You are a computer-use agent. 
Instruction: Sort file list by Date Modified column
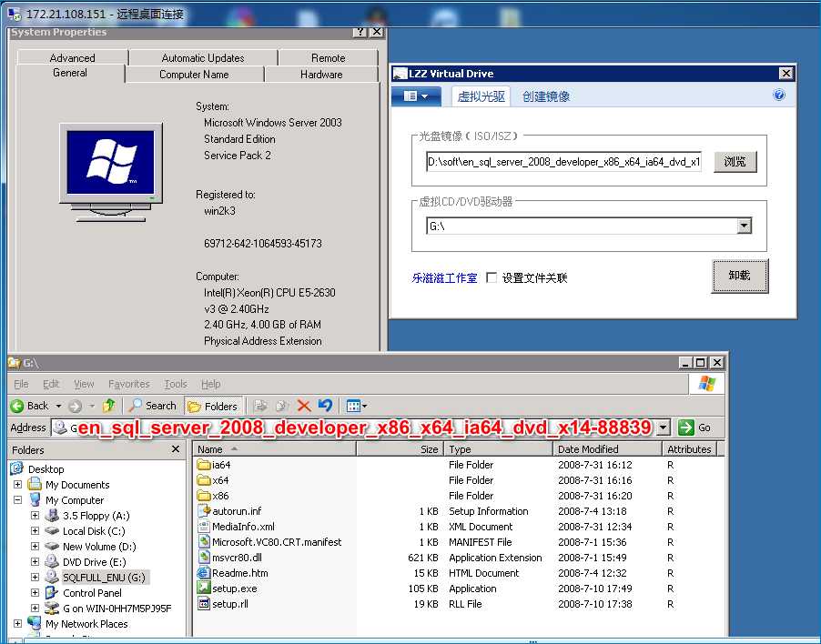tap(607, 448)
